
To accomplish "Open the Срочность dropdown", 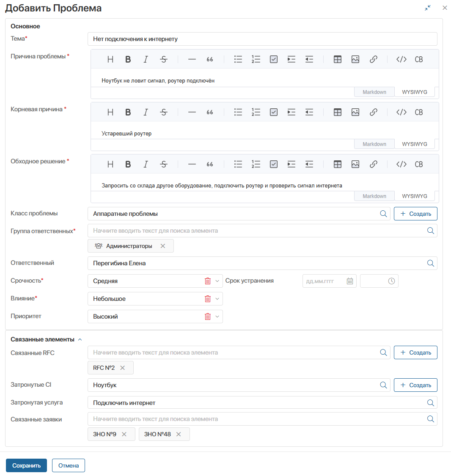I will [x=217, y=281].
